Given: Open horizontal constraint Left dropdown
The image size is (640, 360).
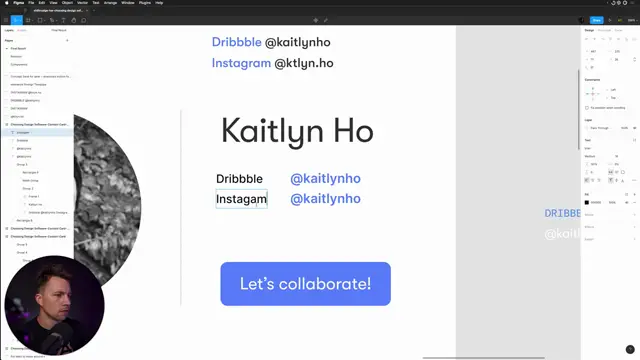Looking at the screenshot, I should 613,90.
